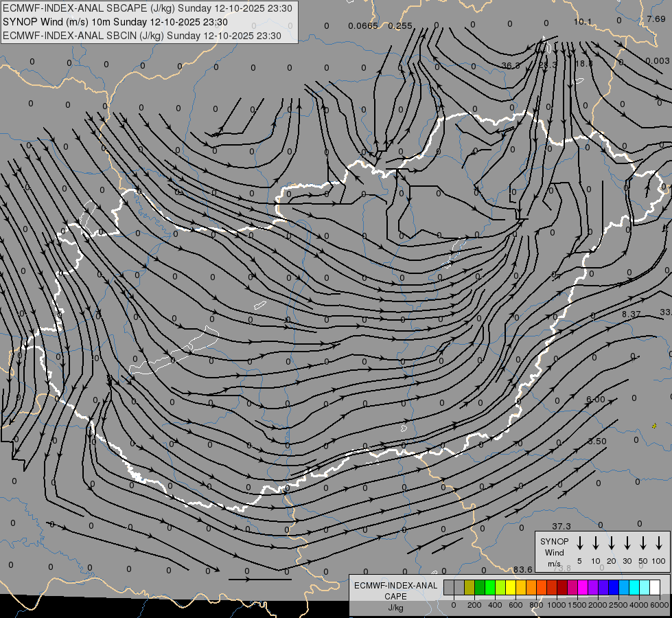Click the 50 m/s wind arrow in legend

click(643, 543)
